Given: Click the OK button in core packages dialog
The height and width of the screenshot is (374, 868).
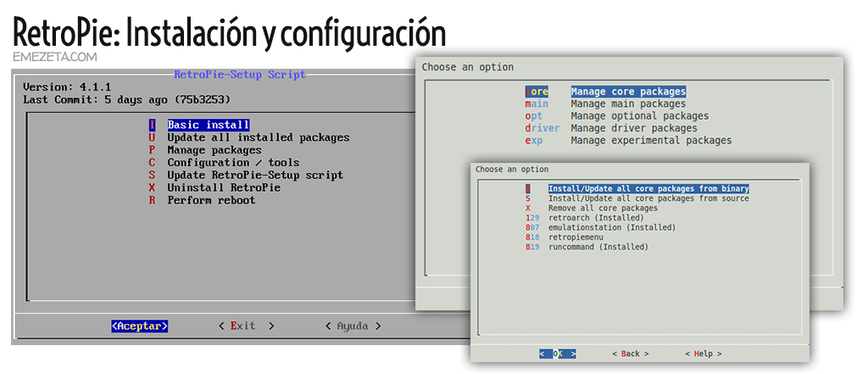Looking at the screenshot, I should 558,354.
